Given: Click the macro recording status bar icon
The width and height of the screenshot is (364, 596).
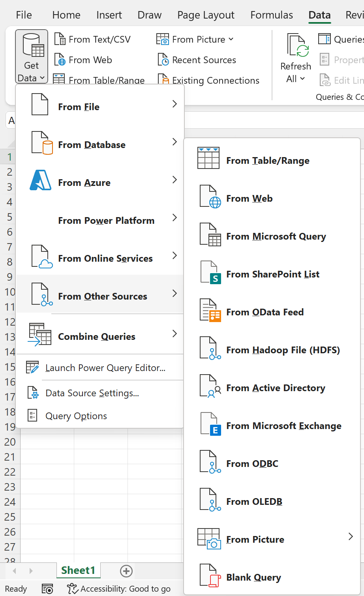Looking at the screenshot, I should (x=47, y=589).
